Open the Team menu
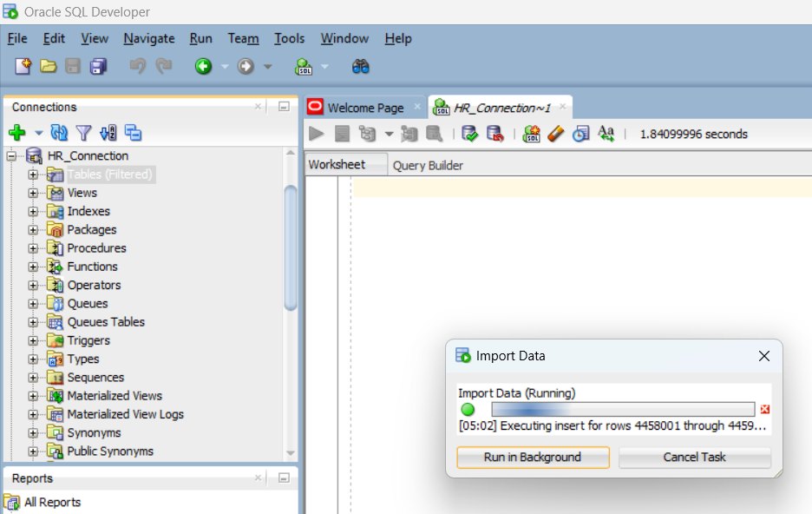Image resolution: width=812 pixels, height=514 pixels. [x=243, y=38]
